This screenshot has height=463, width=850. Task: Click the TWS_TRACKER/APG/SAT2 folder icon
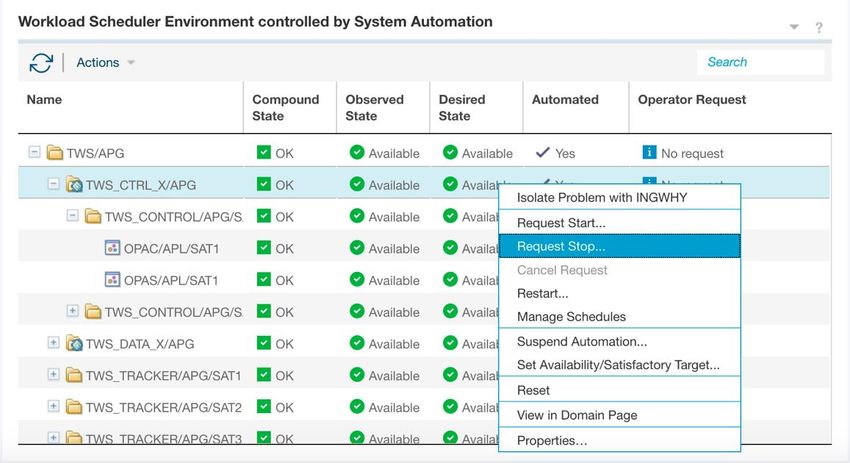[x=74, y=407]
